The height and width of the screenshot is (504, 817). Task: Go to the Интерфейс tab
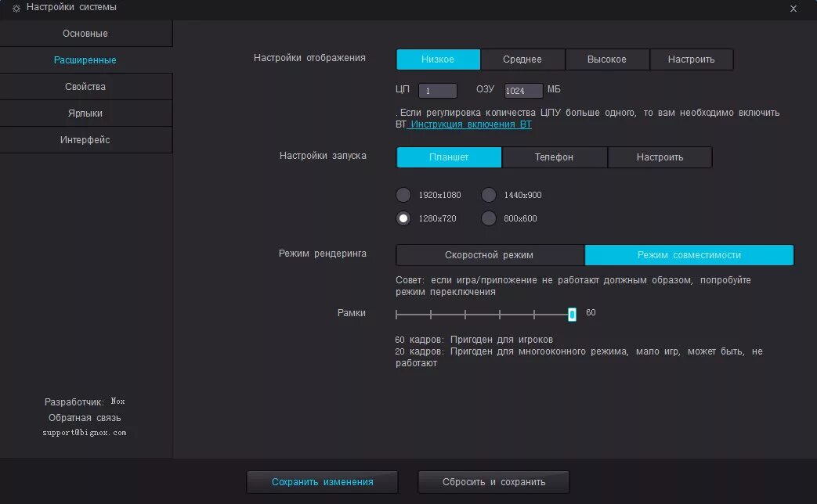coord(85,139)
